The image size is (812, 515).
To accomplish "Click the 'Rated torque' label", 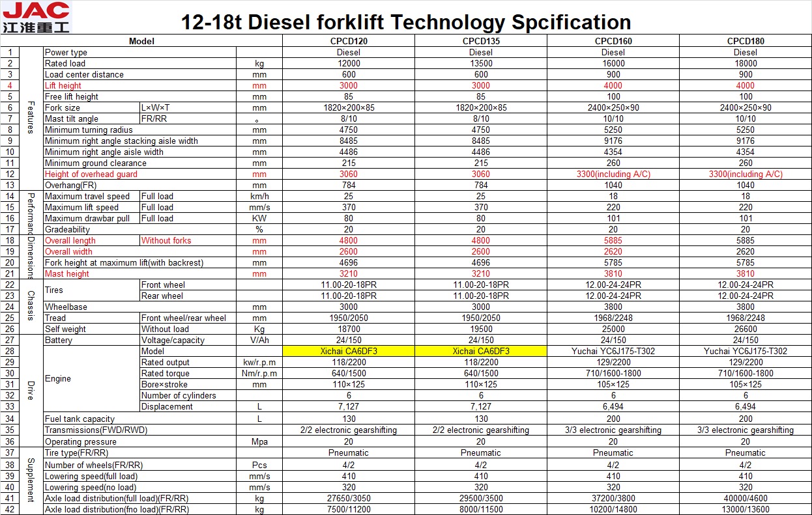I will (166, 374).
